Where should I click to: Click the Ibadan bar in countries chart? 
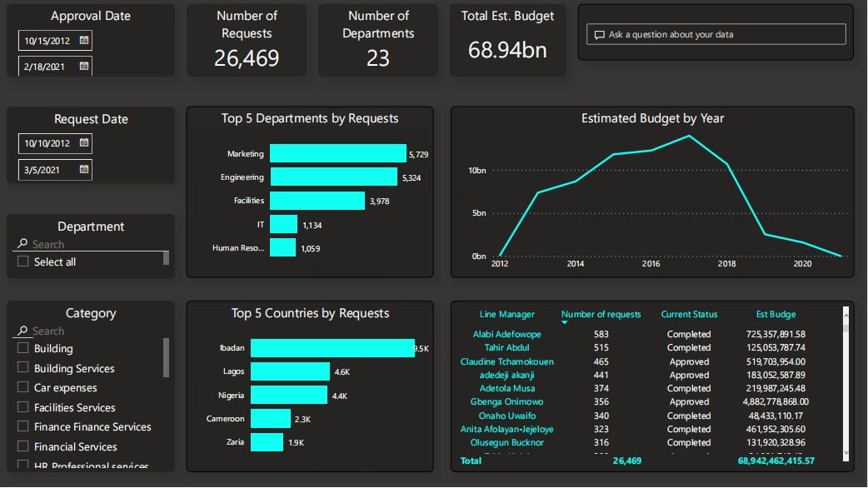(x=332, y=348)
